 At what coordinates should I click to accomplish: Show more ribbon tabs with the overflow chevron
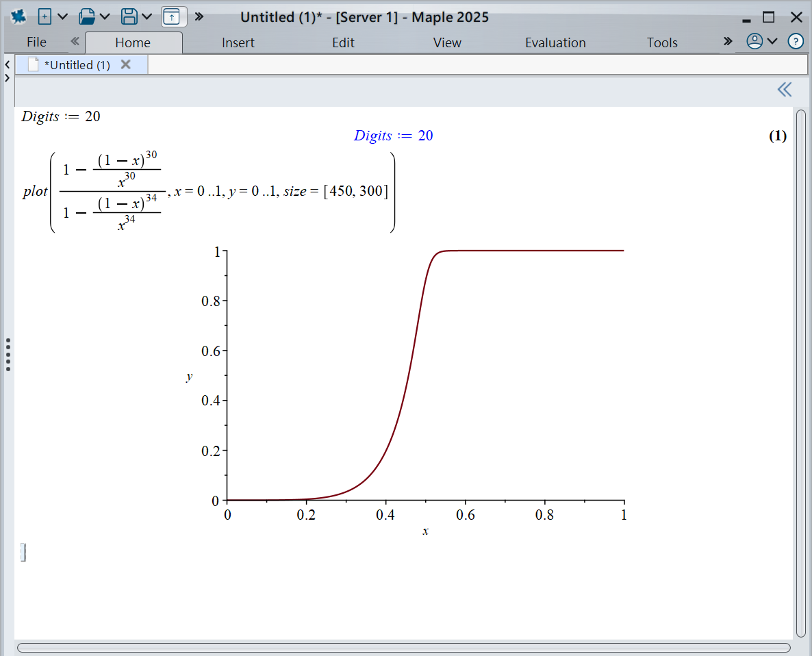pos(728,41)
